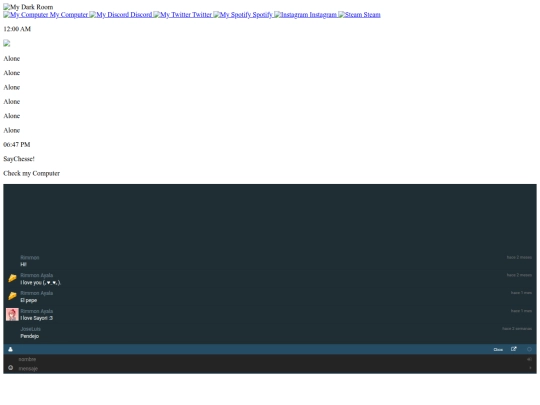Image resolution: width=540 pixels, height=405 pixels.
Task: Open the Spotify link
Action: 243,14
